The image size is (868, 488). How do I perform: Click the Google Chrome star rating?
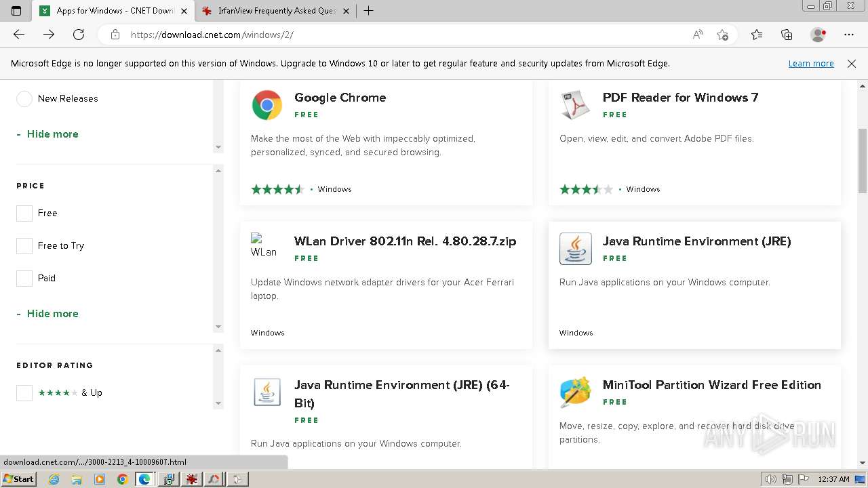(277, 189)
